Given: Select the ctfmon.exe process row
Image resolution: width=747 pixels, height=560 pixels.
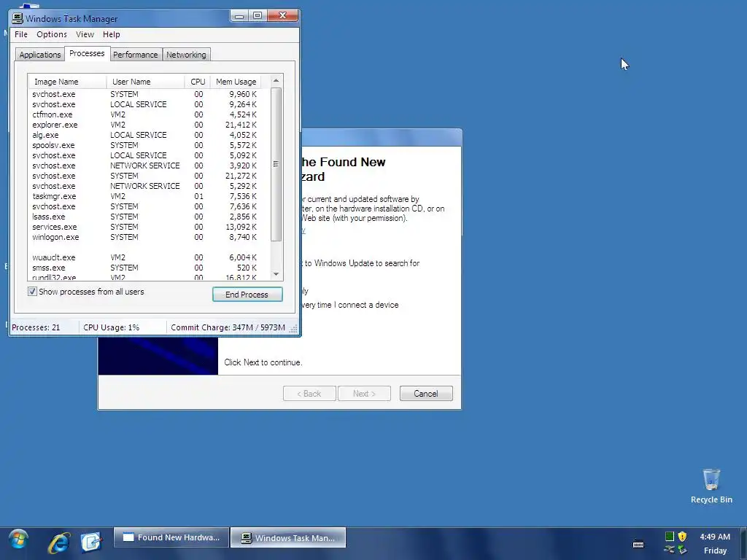Looking at the screenshot, I should click(145, 114).
